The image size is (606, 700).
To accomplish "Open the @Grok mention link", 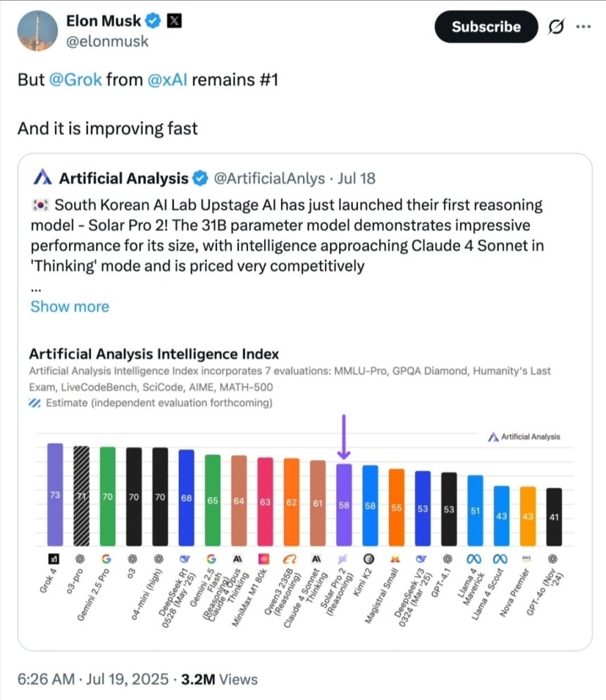I will coord(75,80).
